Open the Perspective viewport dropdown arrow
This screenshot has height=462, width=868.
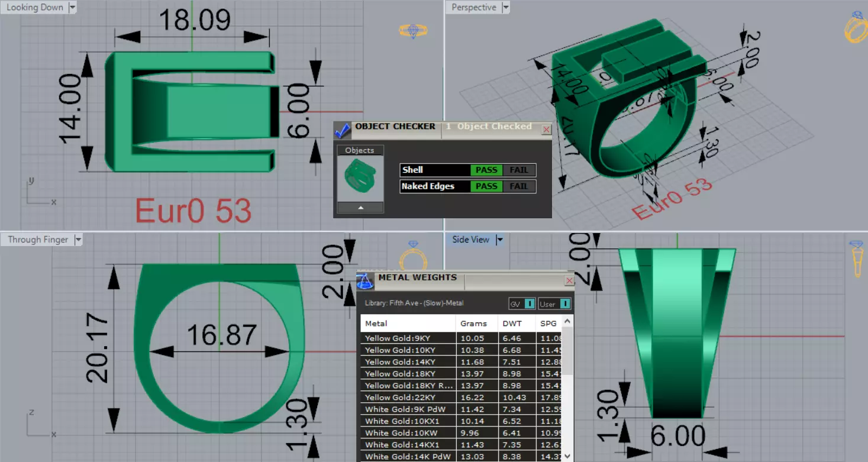tap(505, 8)
